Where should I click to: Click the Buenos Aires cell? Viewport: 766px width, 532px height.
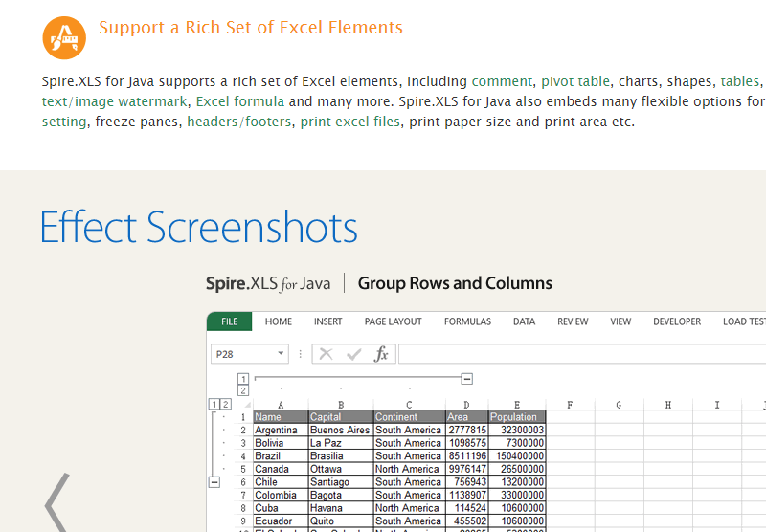(x=341, y=430)
